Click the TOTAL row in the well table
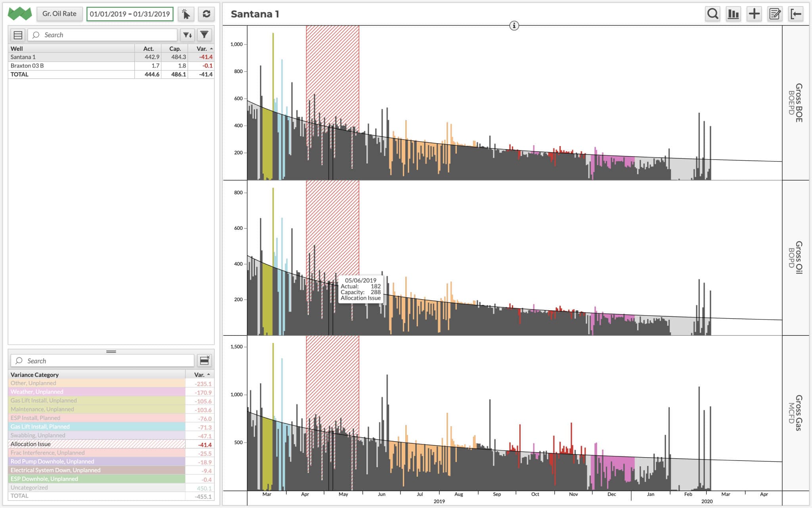The width and height of the screenshot is (812, 508). (71, 74)
